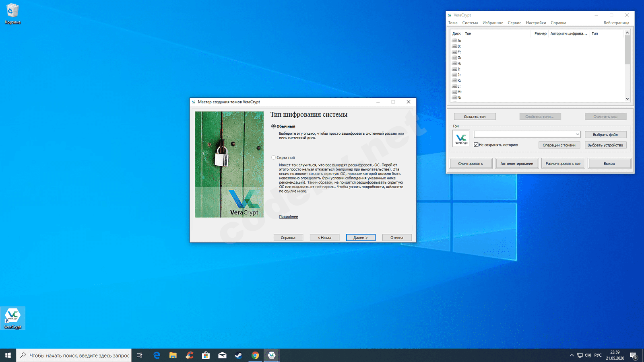Select the Обычный encryption type option
Viewport: 644px width, 362px height.
(274, 126)
